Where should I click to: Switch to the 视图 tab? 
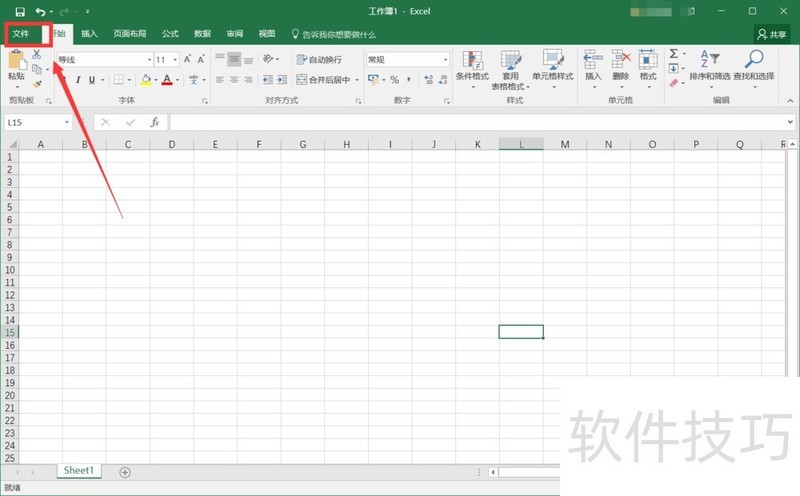267,34
